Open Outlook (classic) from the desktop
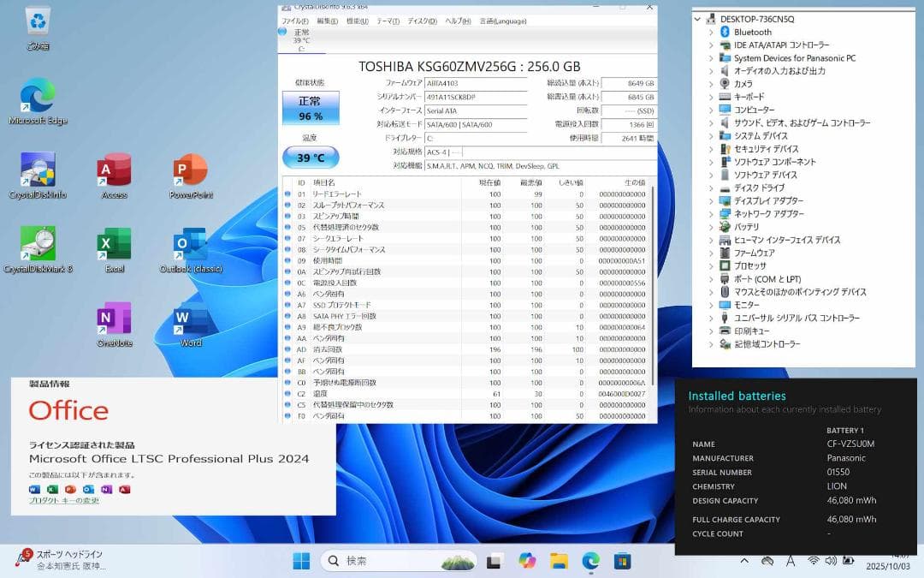924x578 pixels. 188,246
